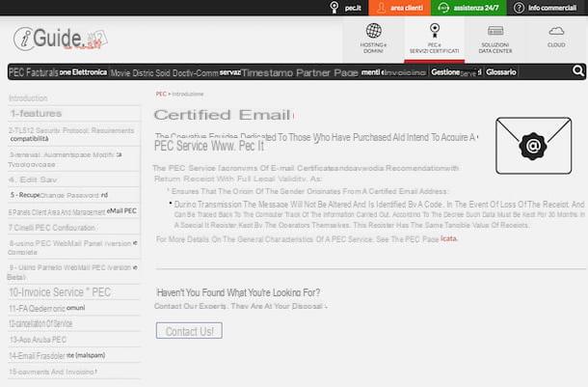Viewport: 588px width, 387px height.
Task: Open the area clienti user icon
Action: point(381,8)
